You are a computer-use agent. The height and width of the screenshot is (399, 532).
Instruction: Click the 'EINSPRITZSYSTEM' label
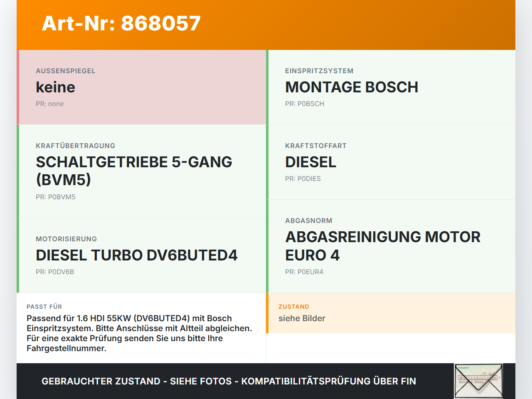pyautogui.click(x=319, y=71)
